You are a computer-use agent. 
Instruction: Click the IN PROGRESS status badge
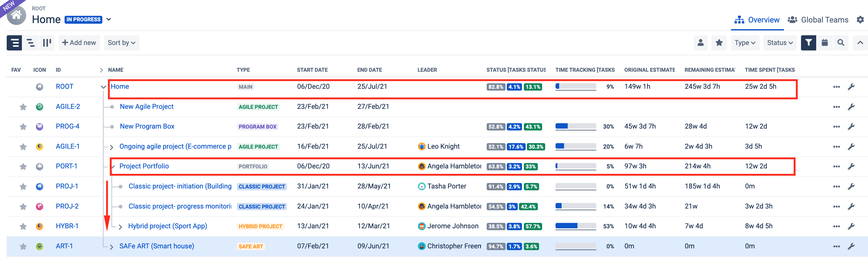83,19
